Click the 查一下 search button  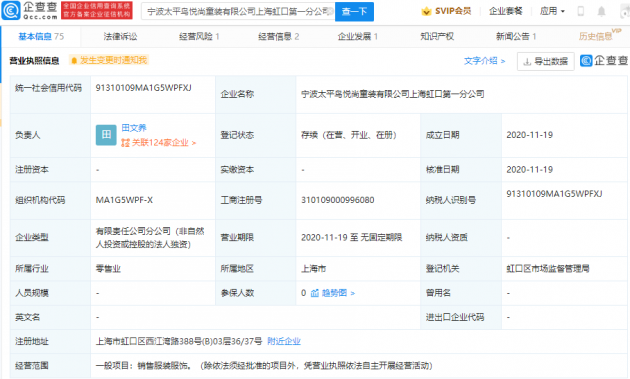tap(354, 12)
